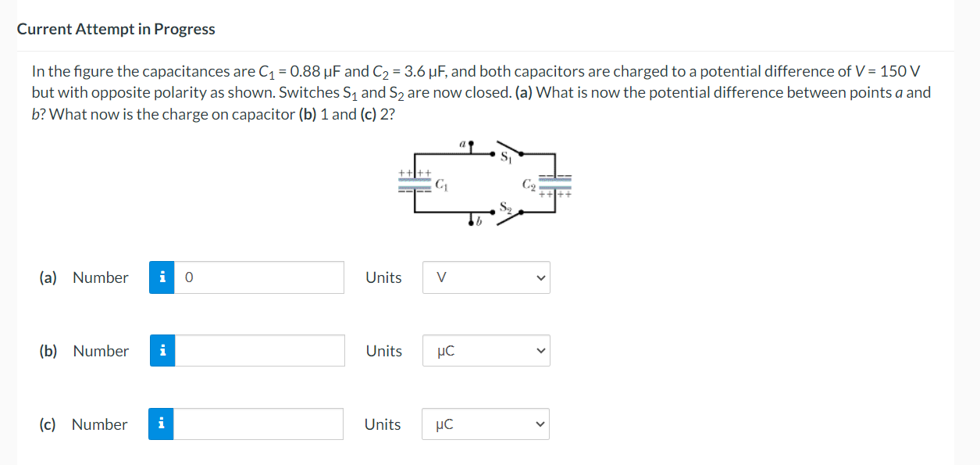
Task: Click info icon for part (a)
Action: click(x=161, y=277)
